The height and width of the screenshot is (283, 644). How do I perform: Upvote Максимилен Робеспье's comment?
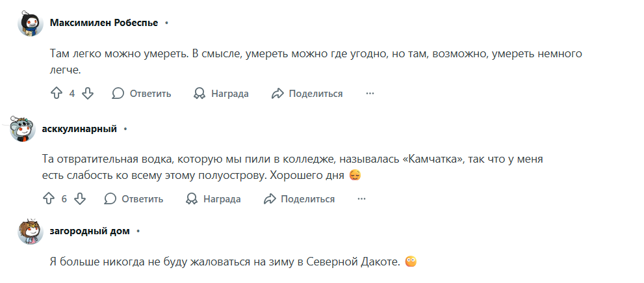[57, 94]
